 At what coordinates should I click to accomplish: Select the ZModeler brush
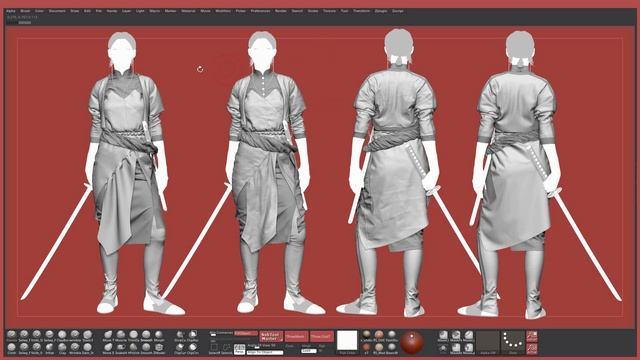pos(159,348)
